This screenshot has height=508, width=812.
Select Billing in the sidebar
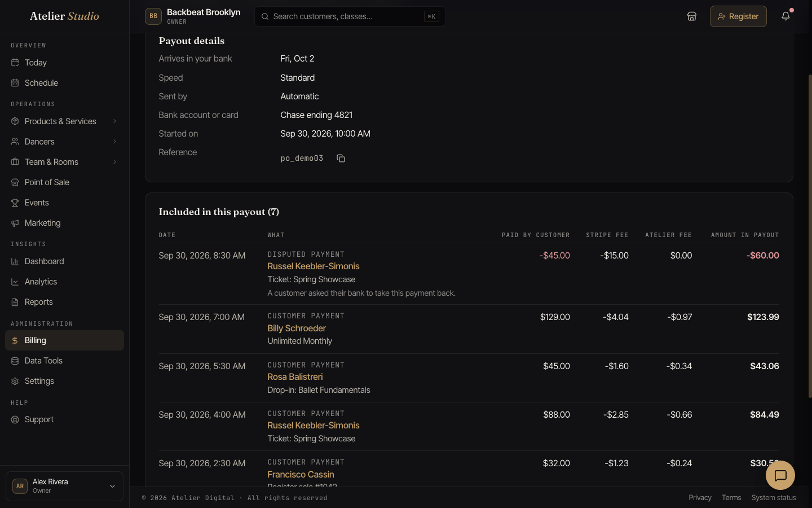pos(64,340)
